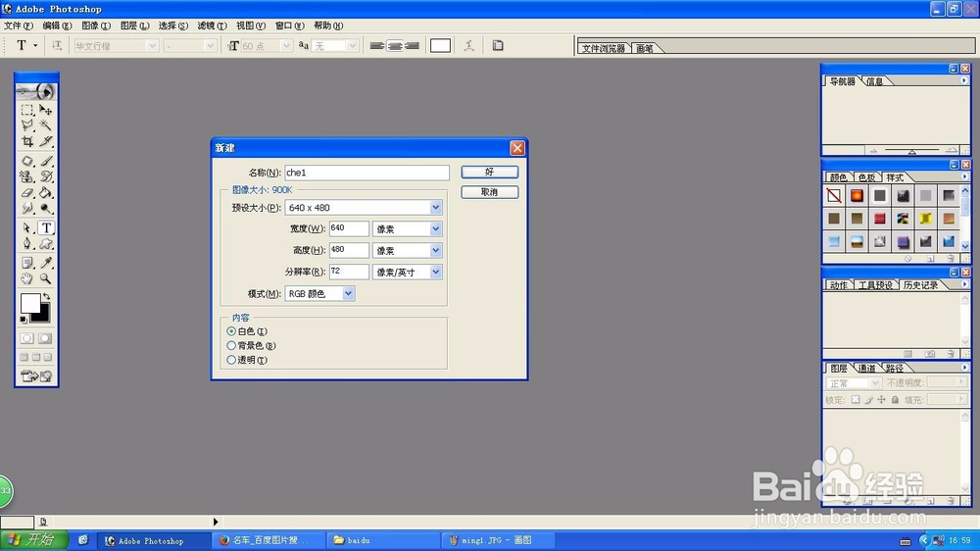The width and height of the screenshot is (980, 551).
Task: Open the resolution units 像素/英寸 dropdown
Action: 436,272
